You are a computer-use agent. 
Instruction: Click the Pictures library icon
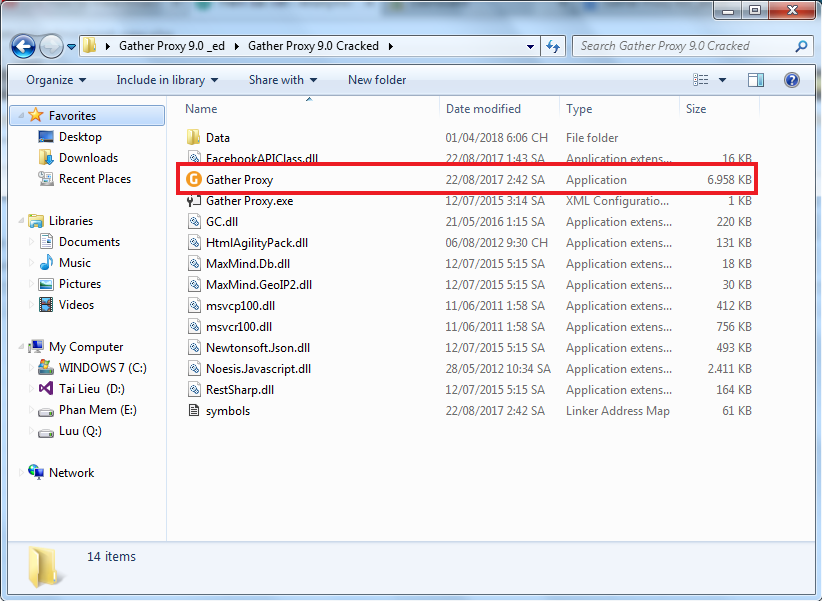pyautogui.click(x=46, y=284)
